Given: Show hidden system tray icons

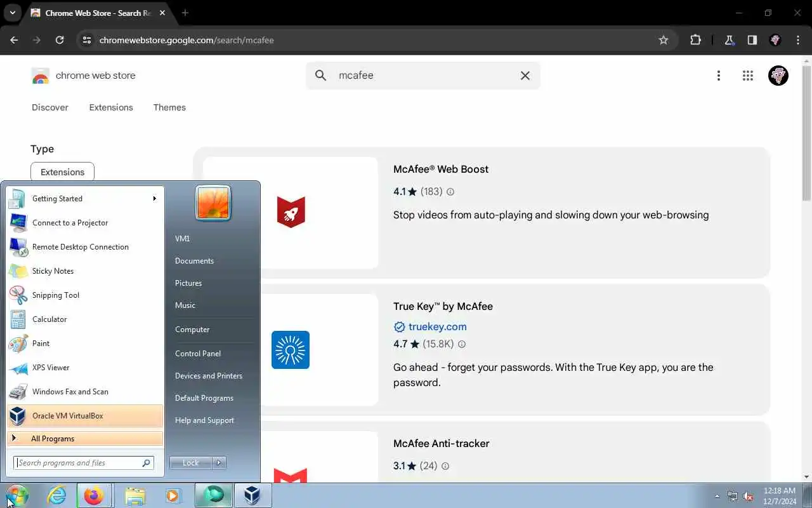Looking at the screenshot, I should click(717, 497).
